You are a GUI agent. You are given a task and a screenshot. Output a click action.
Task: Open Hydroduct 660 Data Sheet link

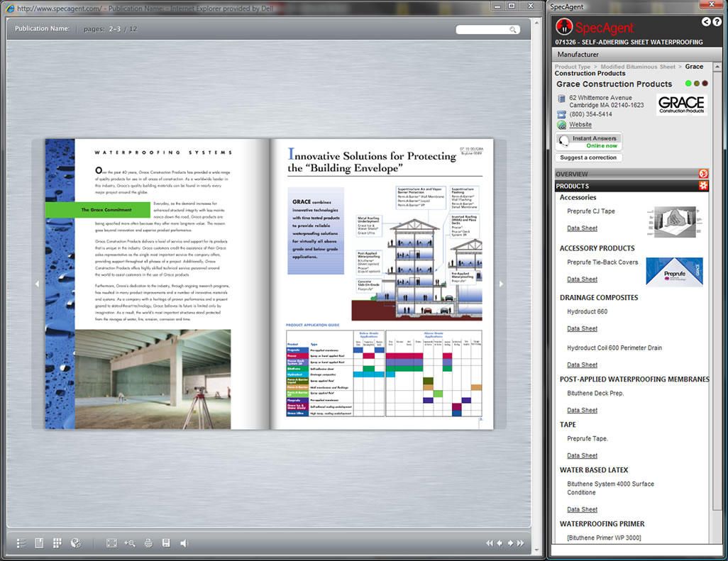pyautogui.click(x=582, y=328)
